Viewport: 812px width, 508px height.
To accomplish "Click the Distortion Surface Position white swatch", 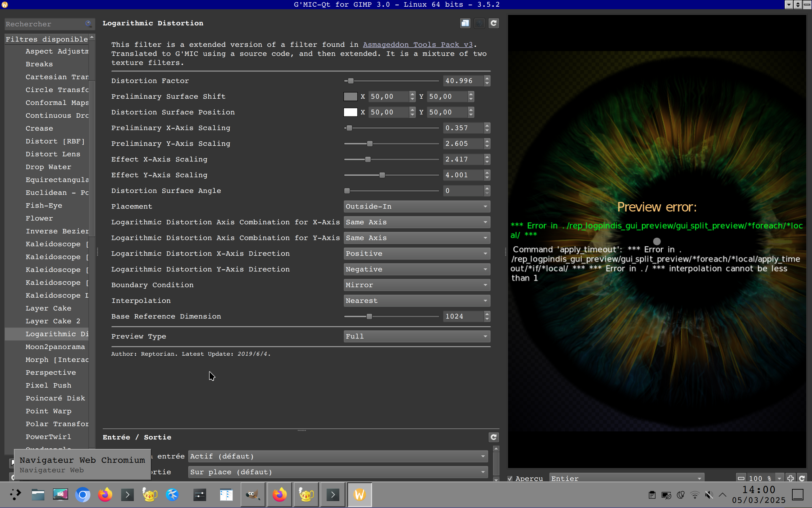I will click(350, 112).
